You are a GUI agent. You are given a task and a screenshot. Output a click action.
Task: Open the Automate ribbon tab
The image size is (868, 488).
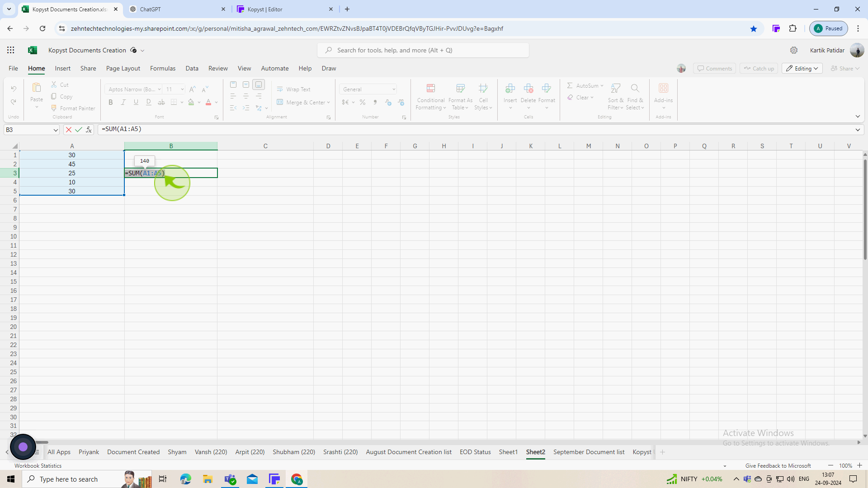(275, 68)
